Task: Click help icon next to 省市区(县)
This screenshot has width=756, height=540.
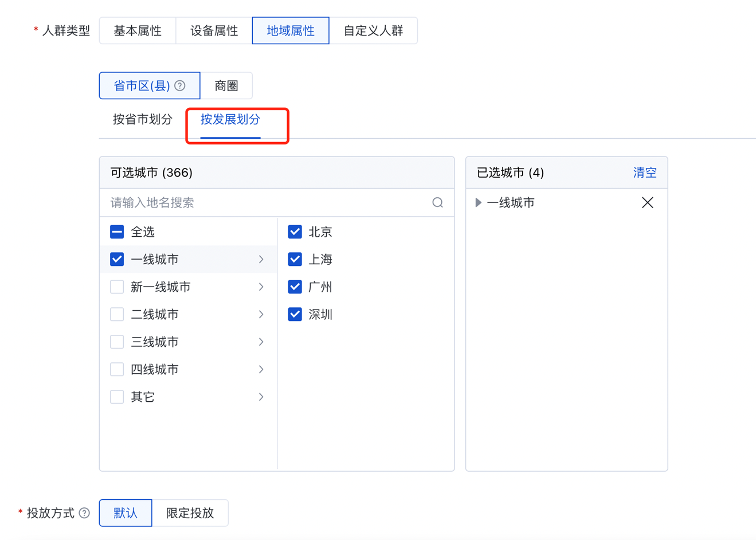Action: coord(180,86)
